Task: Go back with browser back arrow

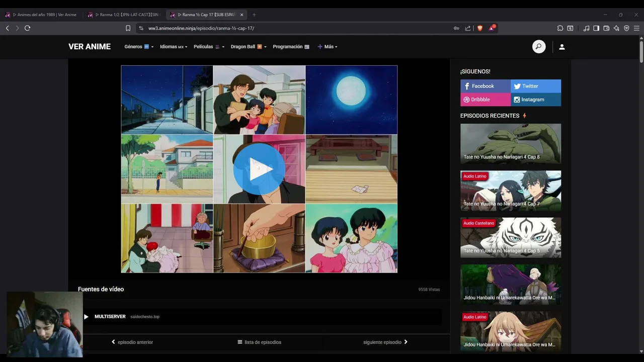Action: [8, 28]
